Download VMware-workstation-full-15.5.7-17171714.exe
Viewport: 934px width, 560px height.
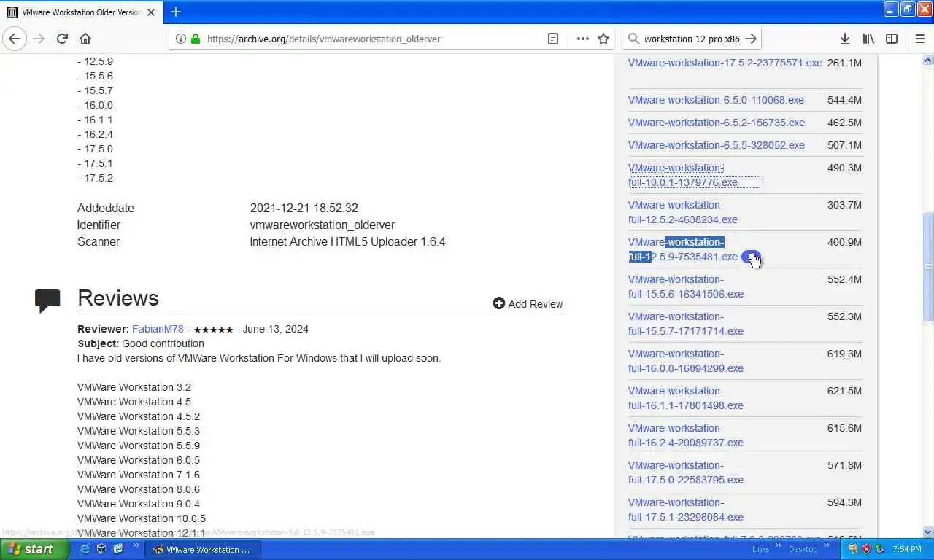(686, 324)
